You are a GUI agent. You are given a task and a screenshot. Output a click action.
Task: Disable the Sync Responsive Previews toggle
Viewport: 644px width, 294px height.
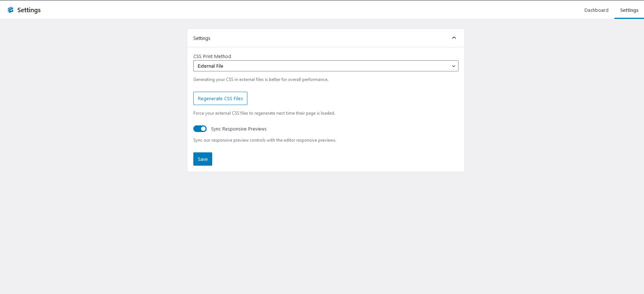pos(200,129)
